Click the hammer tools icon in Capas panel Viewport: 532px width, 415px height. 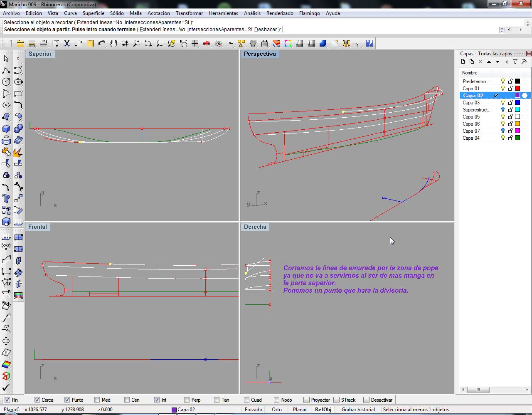pos(524,62)
